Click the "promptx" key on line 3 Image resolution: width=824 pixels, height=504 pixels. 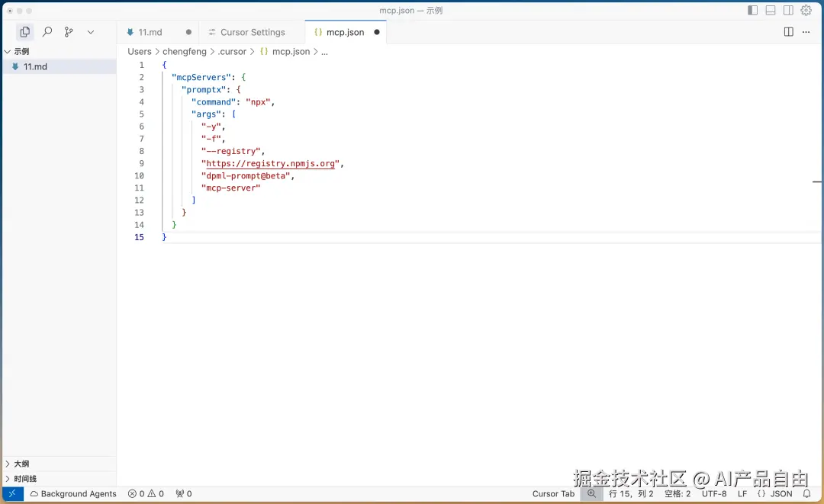click(204, 90)
